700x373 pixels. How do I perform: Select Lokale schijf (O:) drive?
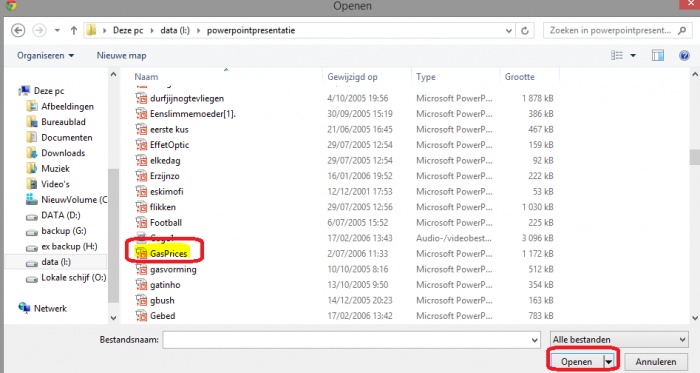[74, 278]
